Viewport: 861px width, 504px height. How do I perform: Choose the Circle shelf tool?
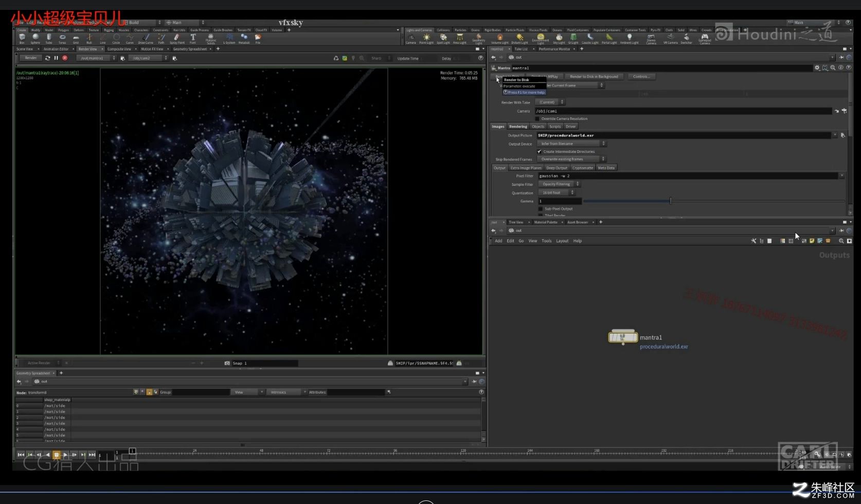pos(116,39)
